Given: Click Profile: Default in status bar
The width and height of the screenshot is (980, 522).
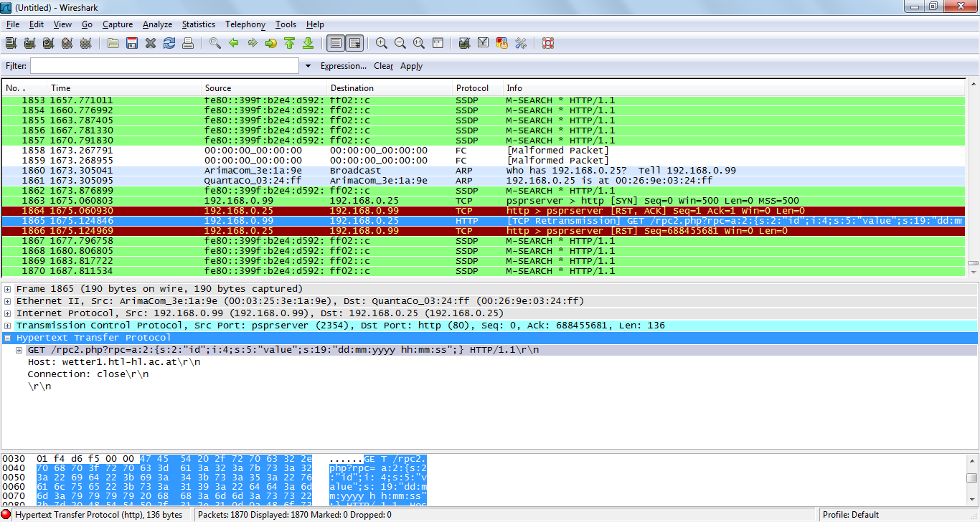Looking at the screenshot, I should pyautogui.click(x=851, y=514).
